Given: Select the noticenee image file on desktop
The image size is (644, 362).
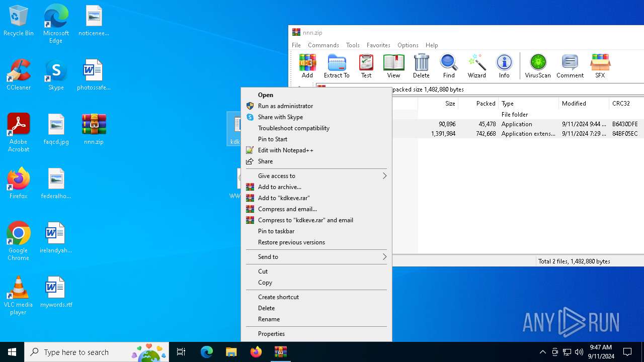Looking at the screenshot, I should 94,21.
